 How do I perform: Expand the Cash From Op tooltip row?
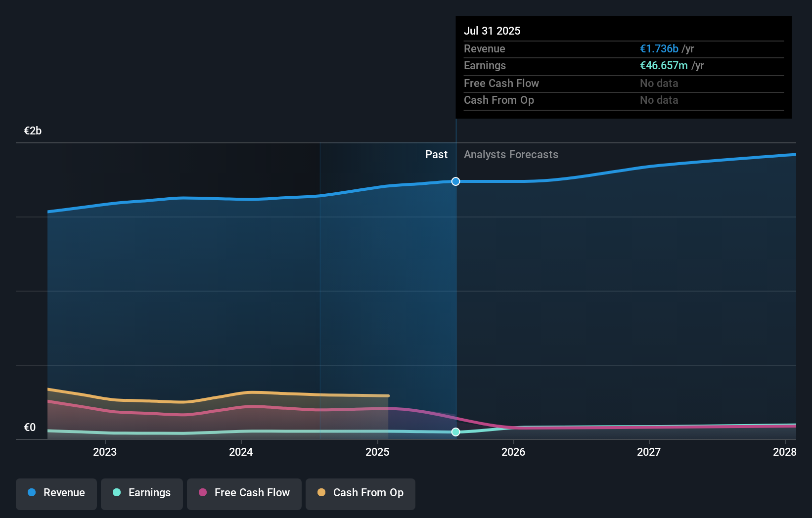point(623,100)
